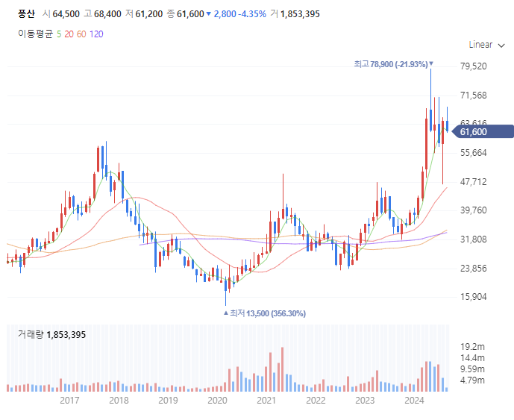The image size is (514, 420).
Task: Click the 19.2m volume axis label
Action: [x=472, y=347]
